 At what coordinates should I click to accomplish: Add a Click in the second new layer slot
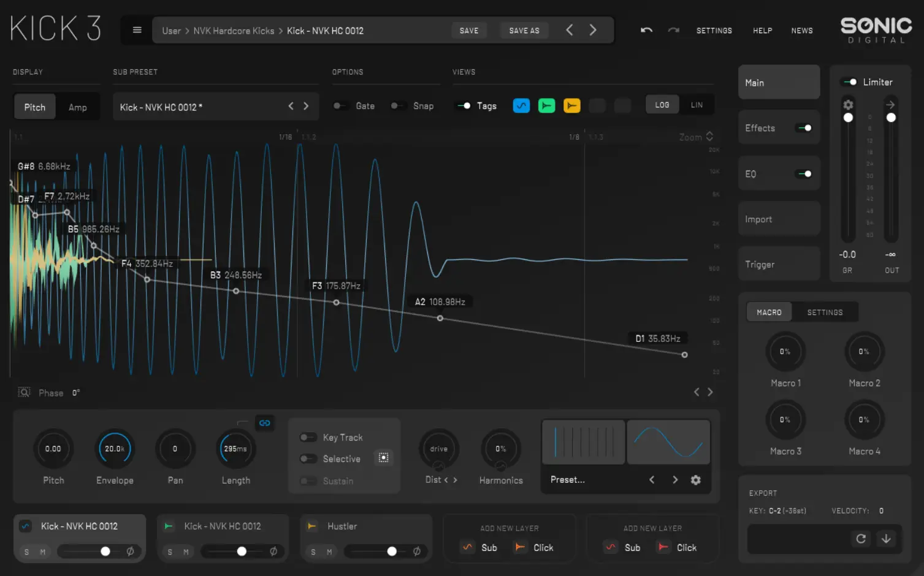[x=677, y=547]
